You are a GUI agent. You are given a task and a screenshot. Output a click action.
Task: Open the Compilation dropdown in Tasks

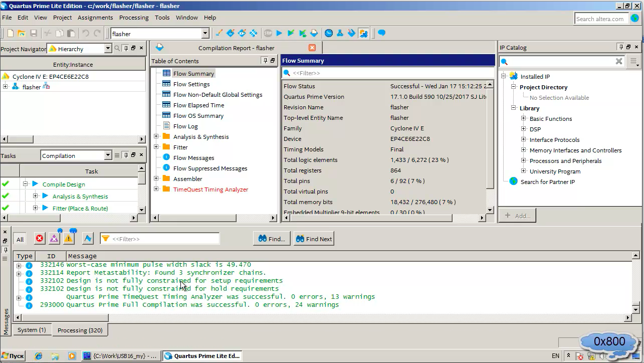tap(108, 155)
